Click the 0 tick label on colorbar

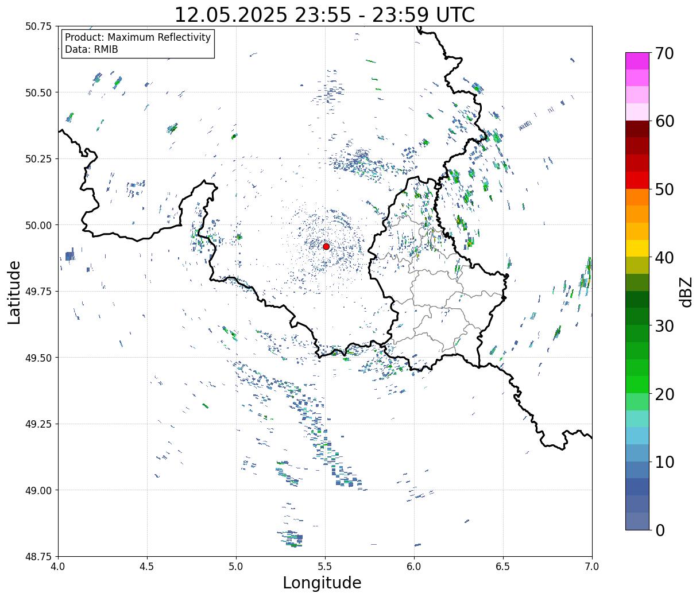pos(659,530)
